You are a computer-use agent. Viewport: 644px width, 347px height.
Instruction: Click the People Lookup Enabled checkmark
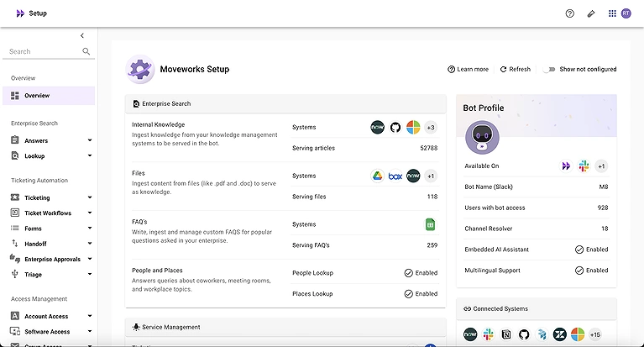[x=408, y=273]
